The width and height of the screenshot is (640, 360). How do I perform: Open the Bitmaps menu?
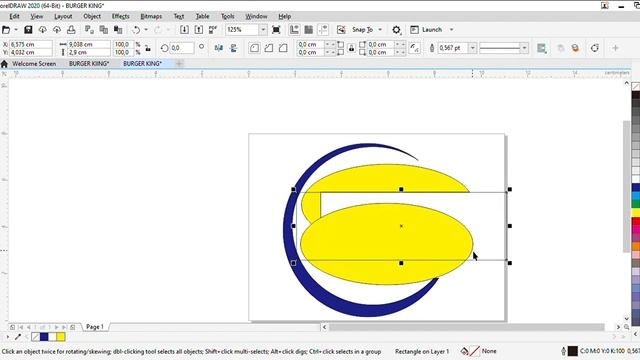pos(151,16)
